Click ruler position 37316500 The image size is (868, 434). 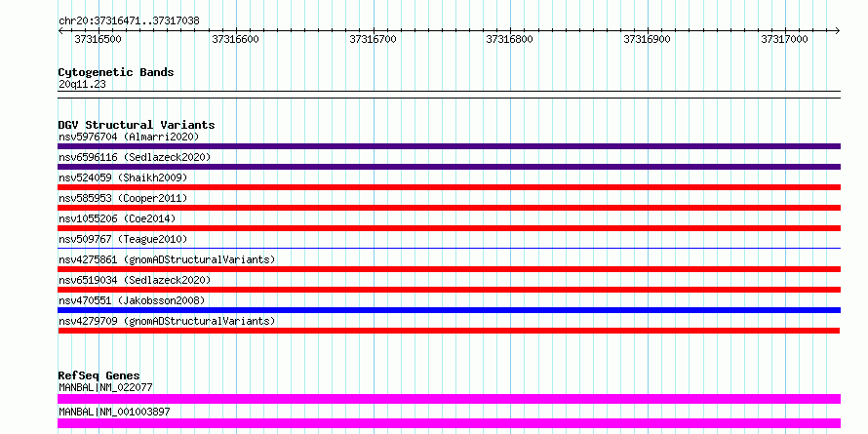pyautogui.click(x=98, y=39)
